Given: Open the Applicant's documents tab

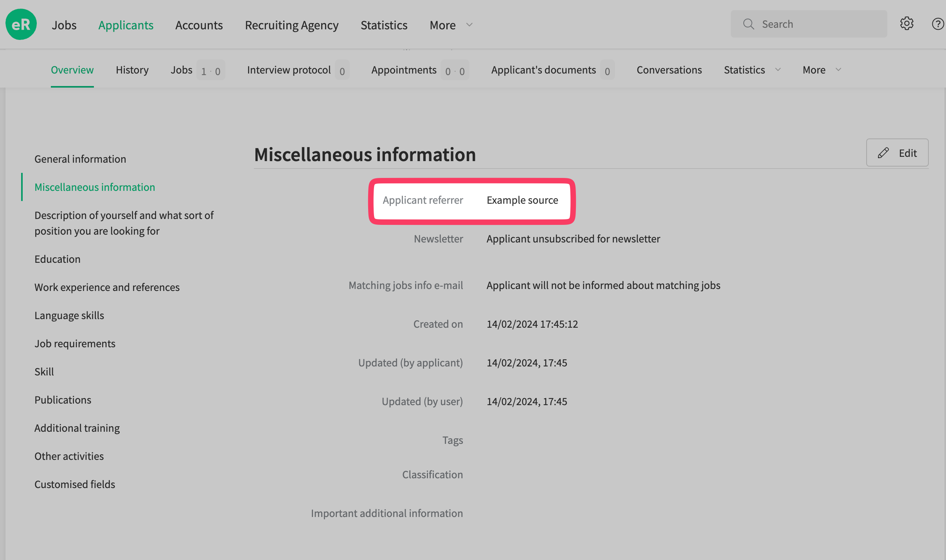Looking at the screenshot, I should coord(543,70).
